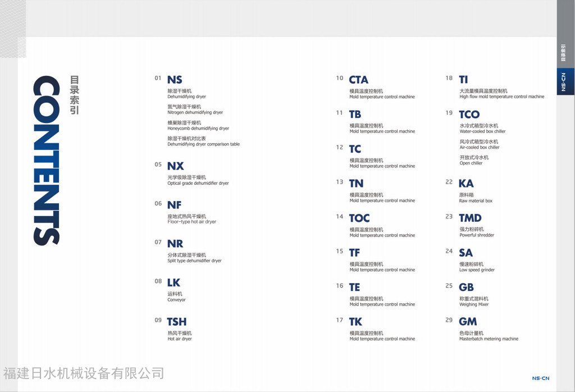Open the TK entry on page 17

click(355, 322)
